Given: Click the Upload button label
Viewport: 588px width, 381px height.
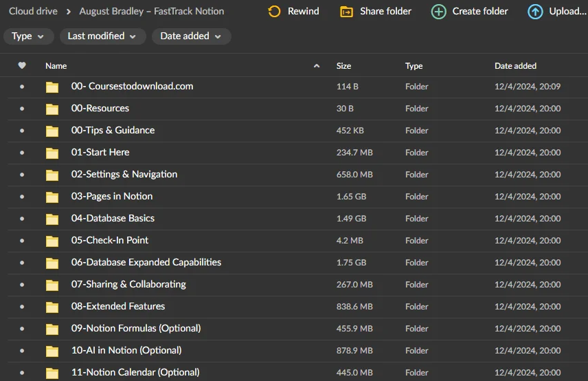Looking at the screenshot, I should tap(567, 11).
